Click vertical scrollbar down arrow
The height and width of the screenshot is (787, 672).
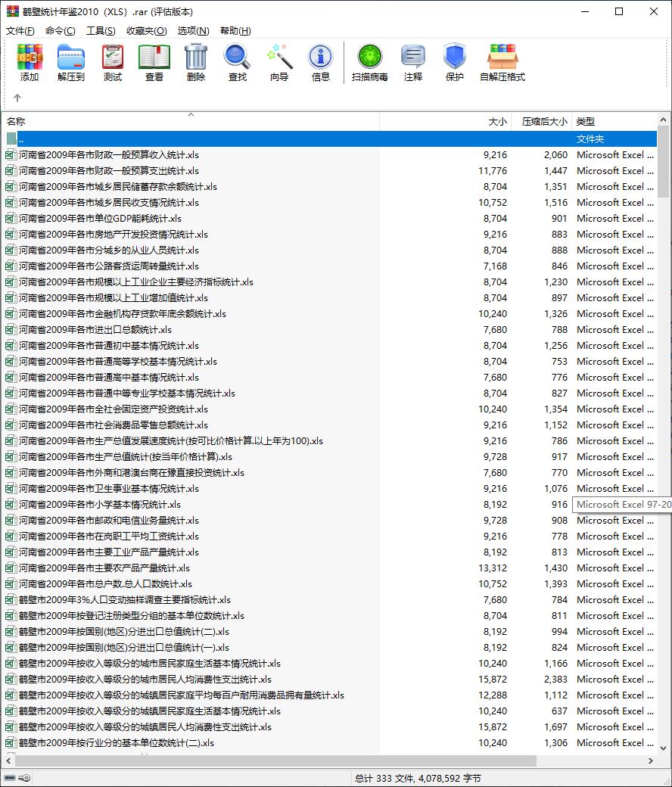(x=663, y=748)
